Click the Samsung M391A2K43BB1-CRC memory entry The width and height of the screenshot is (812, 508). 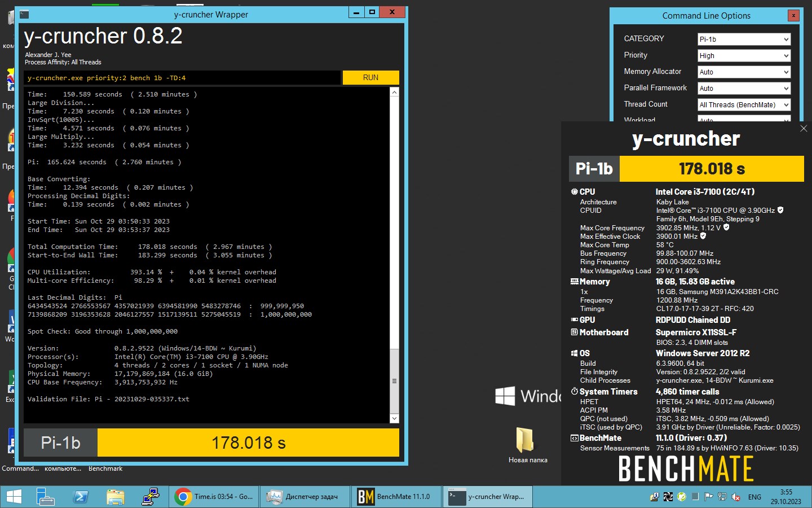[717, 292]
